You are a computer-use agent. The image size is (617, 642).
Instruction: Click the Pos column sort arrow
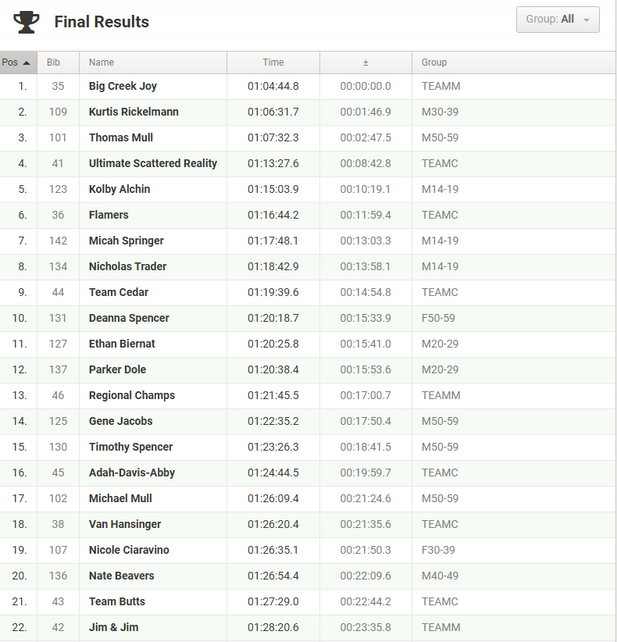tap(27, 63)
